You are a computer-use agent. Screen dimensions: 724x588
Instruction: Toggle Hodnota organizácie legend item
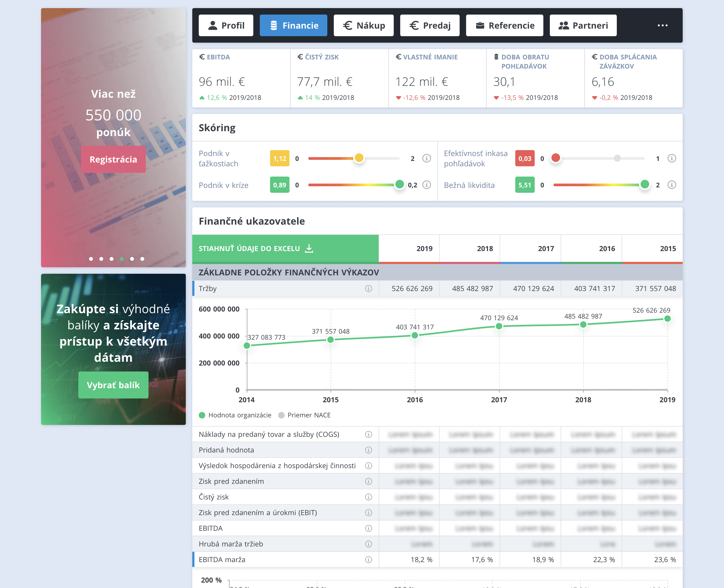coord(235,415)
